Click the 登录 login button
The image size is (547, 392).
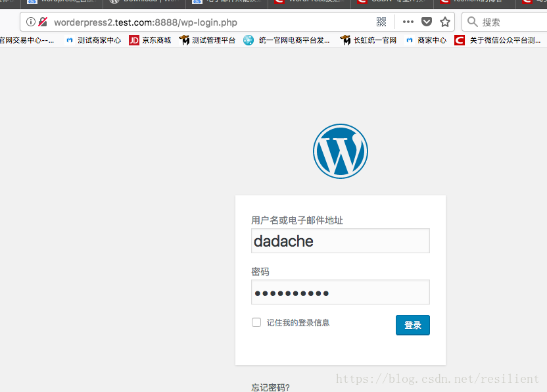tap(413, 325)
